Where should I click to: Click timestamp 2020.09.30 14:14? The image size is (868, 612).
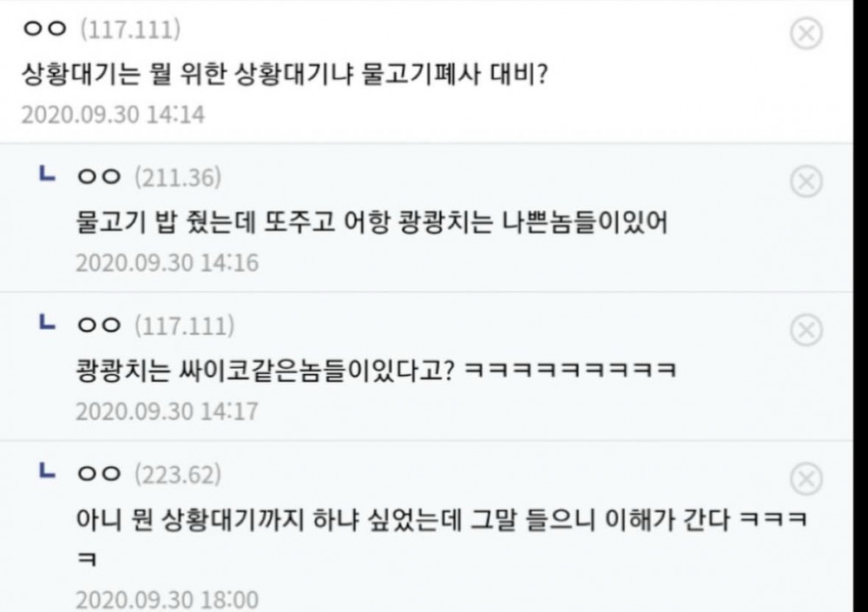click(x=113, y=115)
